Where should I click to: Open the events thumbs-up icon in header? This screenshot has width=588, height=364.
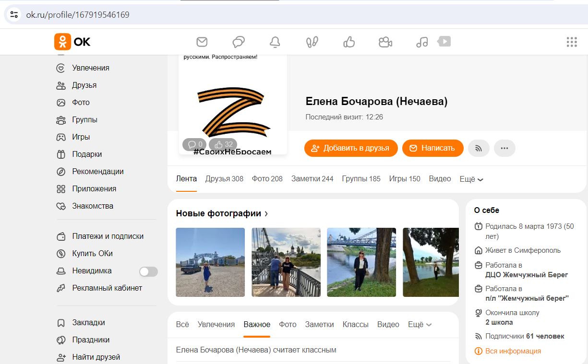point(349,42)
